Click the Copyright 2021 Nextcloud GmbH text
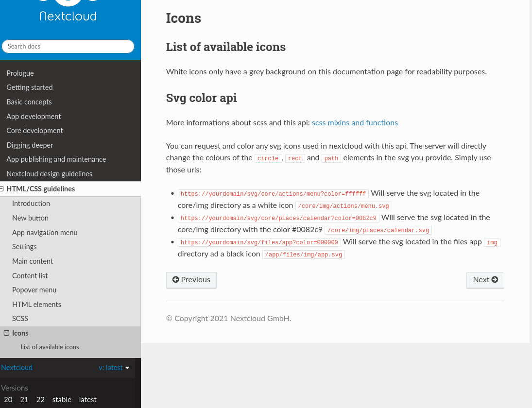The width and height of the screenshot is (532, 408). click(x=229, y=319)
